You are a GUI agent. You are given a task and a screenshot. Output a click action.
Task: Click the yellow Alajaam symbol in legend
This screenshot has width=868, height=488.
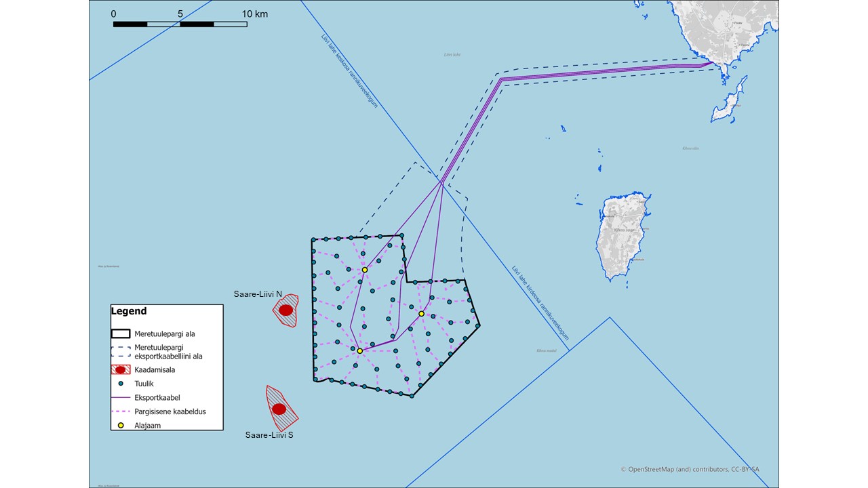pyautogui.click(x=121, y=425)
